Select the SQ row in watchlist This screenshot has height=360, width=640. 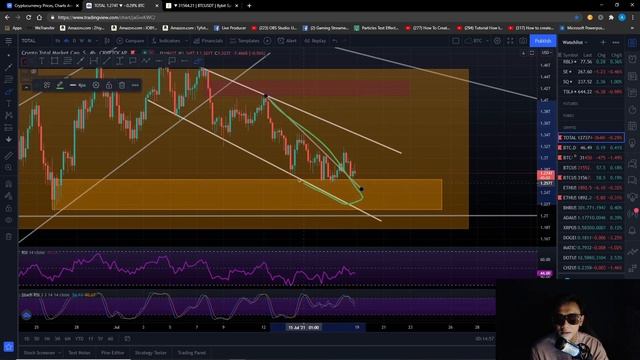(591, 82)
